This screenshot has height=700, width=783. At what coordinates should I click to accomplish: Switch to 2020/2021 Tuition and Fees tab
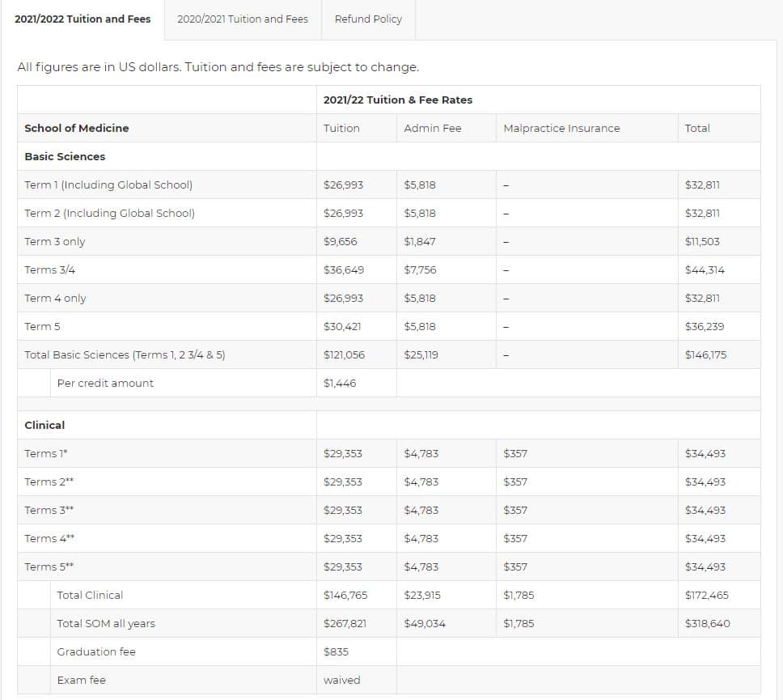pos(243,19)
